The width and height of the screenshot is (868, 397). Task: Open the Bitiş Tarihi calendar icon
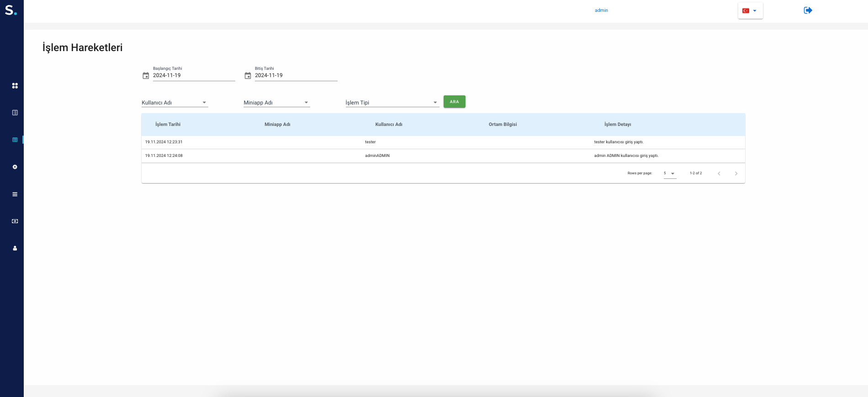click(x=248, y=76)
